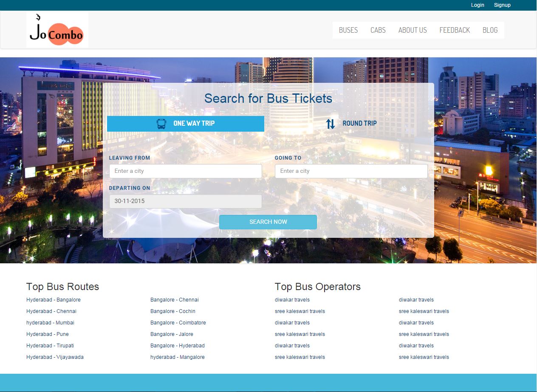Viewport: 537px width, 392px height.
Task: Open Bangalore - Chennai route
Action: tap(175, 300)
